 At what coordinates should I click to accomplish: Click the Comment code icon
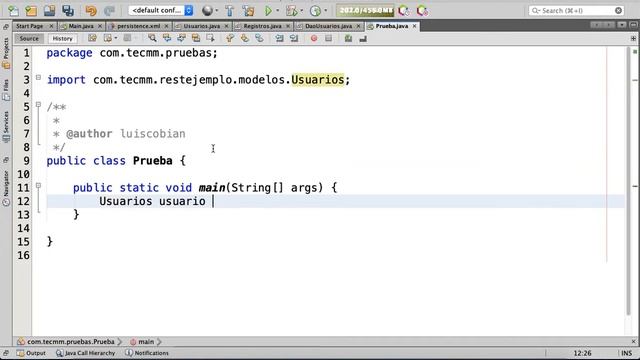(x=348, y=38)
